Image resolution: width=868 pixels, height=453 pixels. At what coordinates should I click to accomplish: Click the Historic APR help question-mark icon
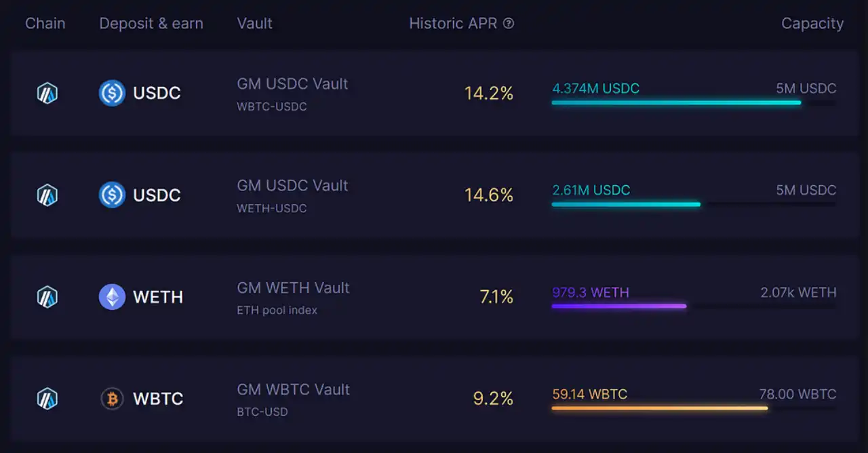pos(509,24)
